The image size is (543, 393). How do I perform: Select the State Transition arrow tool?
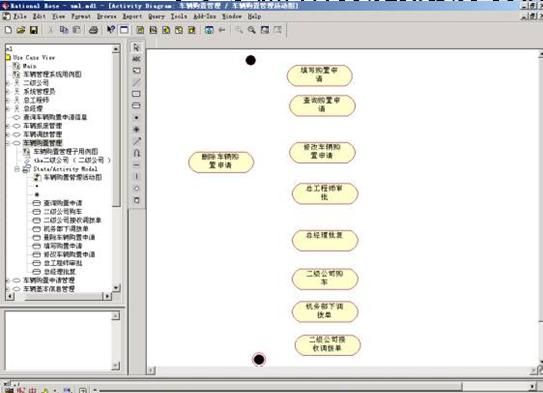tap(136, 141)
